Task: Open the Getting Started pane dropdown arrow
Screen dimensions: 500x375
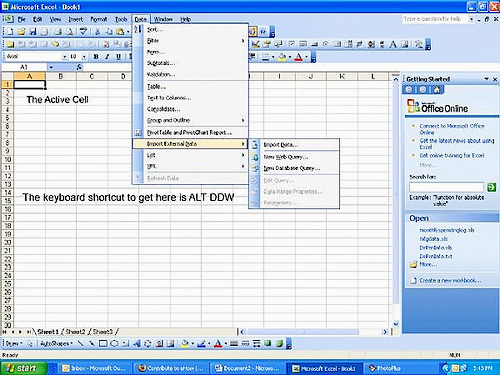Action: click(486, 79)
